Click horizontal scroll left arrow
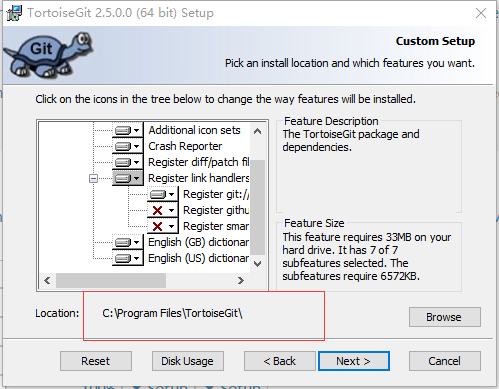This screenshot has height=389, width=499. tap(47, 280)
